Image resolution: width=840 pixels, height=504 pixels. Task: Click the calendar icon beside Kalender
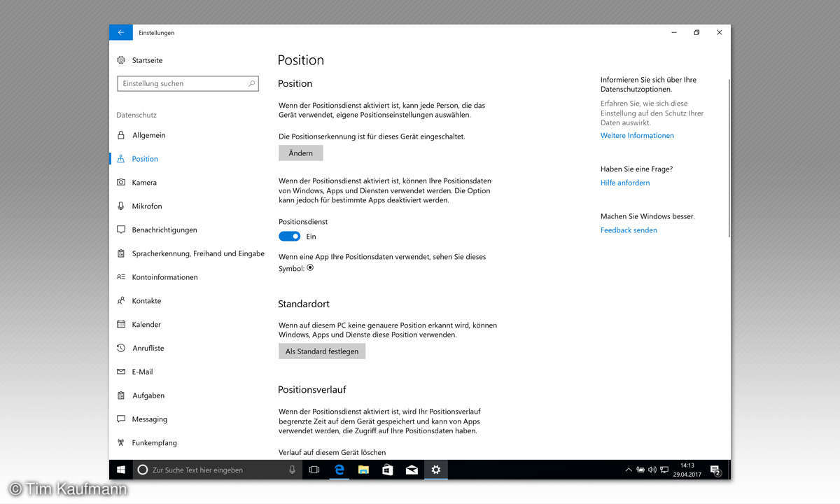coord(121,324)
